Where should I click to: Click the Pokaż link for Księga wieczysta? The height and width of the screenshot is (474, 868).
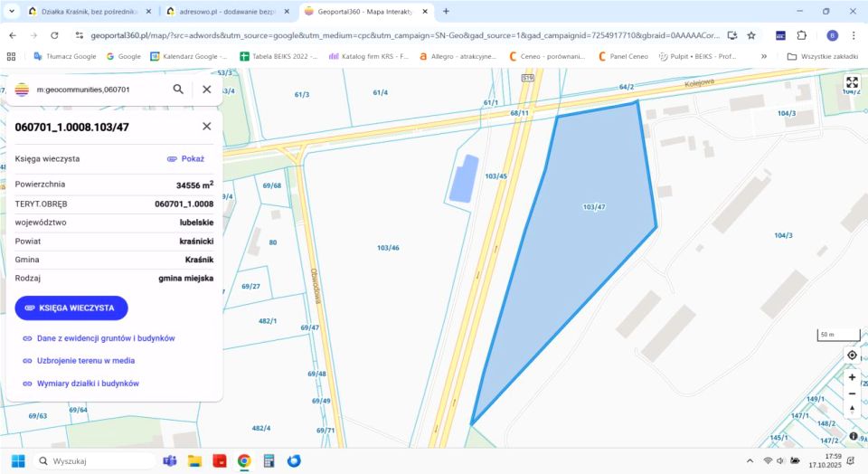click(x=185, y=158)
